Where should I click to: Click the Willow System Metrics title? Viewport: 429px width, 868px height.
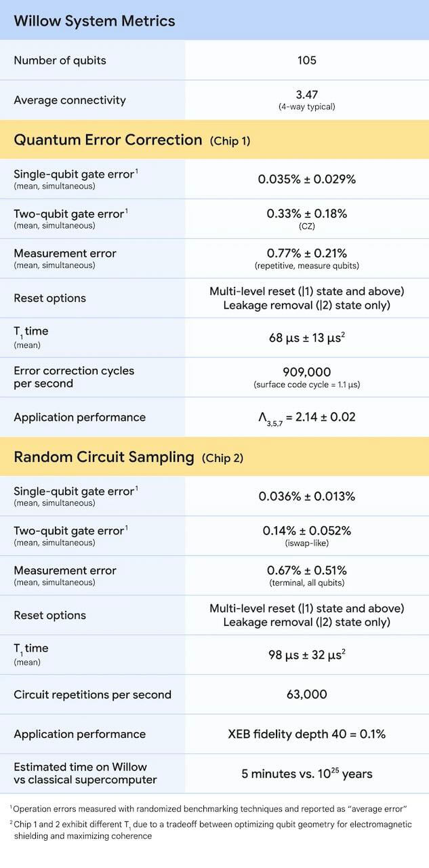(x=94, y=21)
